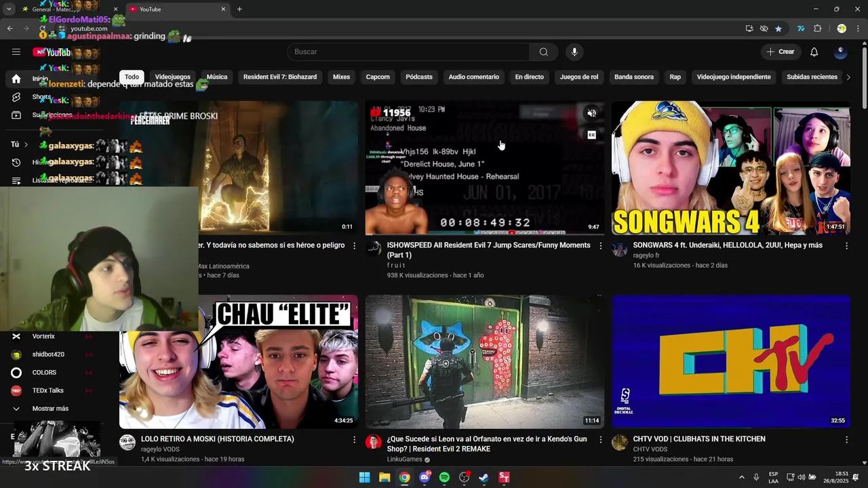Screen dimensions: 868x488
Task: Install app icon in address bar
Action: 749,28
